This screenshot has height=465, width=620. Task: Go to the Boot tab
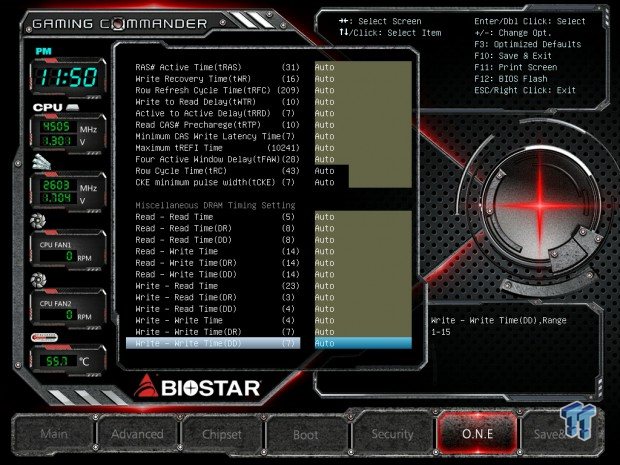[306, 435]
